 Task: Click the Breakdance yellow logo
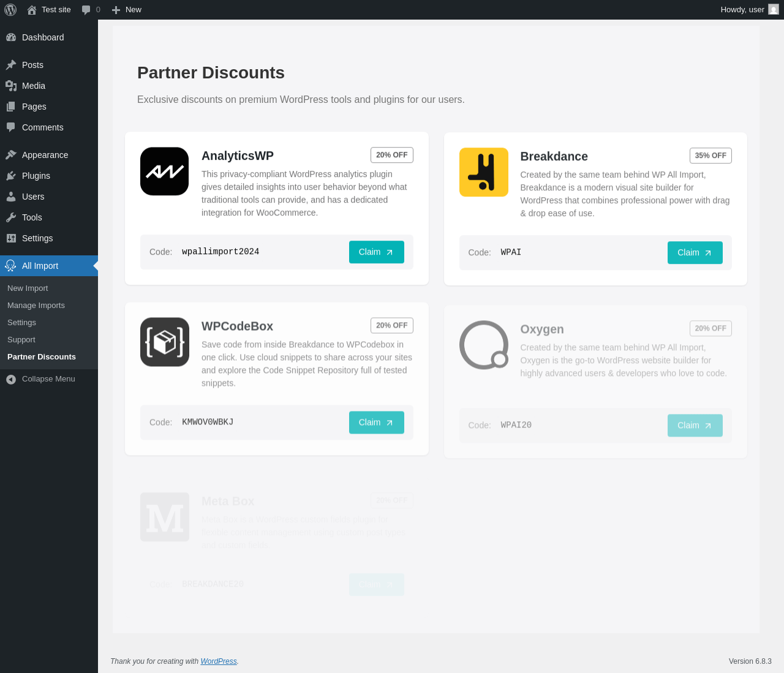(x=484, y=172)
